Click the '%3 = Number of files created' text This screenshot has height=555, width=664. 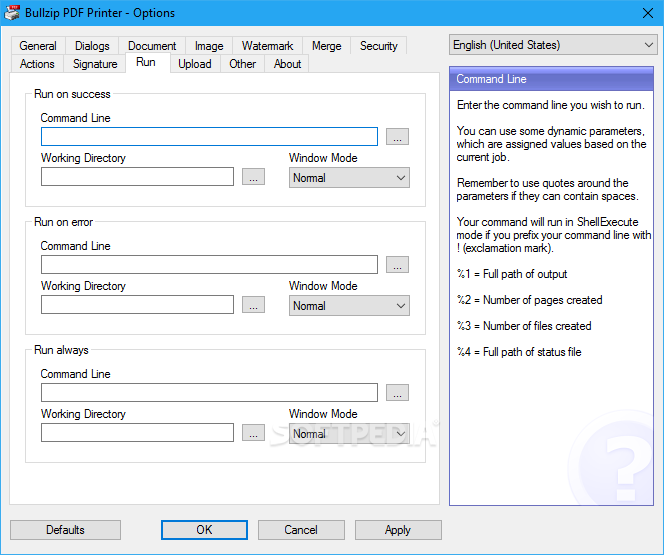[524, 326]
